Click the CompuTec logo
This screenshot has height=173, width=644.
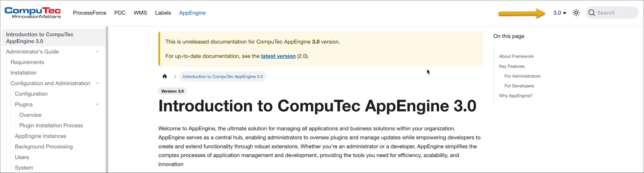coord(33,13)
